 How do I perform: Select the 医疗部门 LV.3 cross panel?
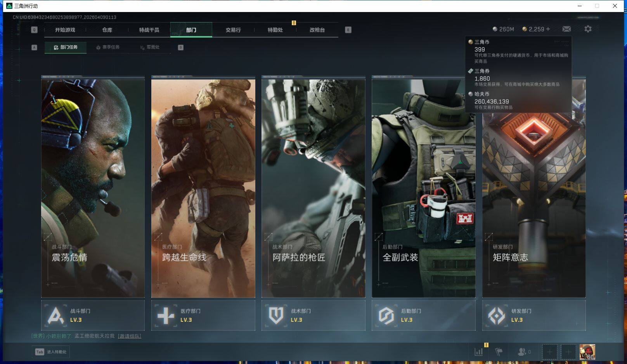tap(203, 316)
